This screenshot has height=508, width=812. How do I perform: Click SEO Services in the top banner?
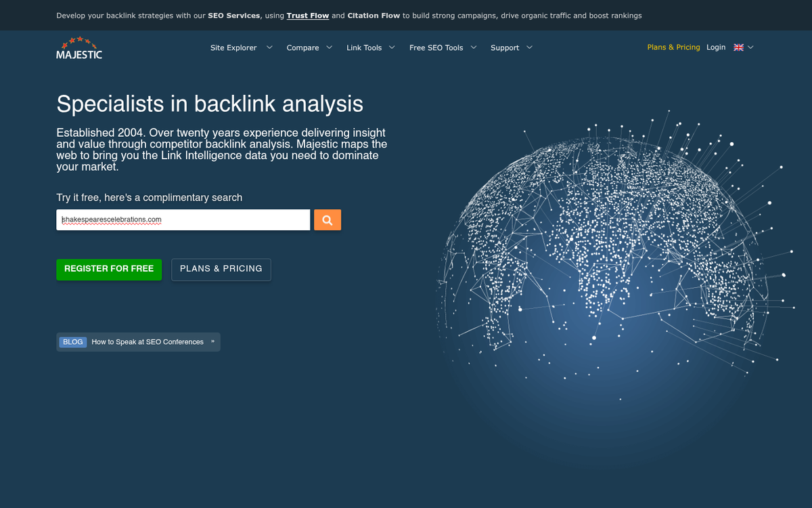click(x=233, y=16)
